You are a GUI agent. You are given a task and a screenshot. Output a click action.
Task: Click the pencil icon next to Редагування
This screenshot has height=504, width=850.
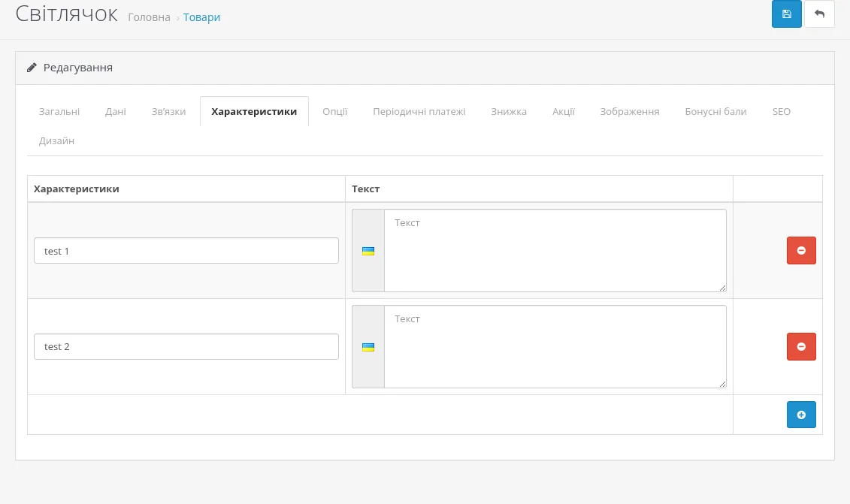(x=32, y=68)
